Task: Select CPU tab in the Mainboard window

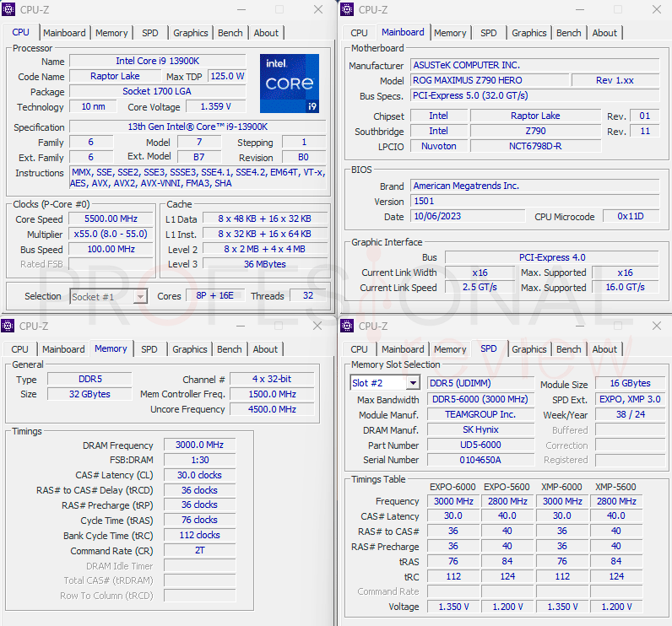Action: [359, 33]
